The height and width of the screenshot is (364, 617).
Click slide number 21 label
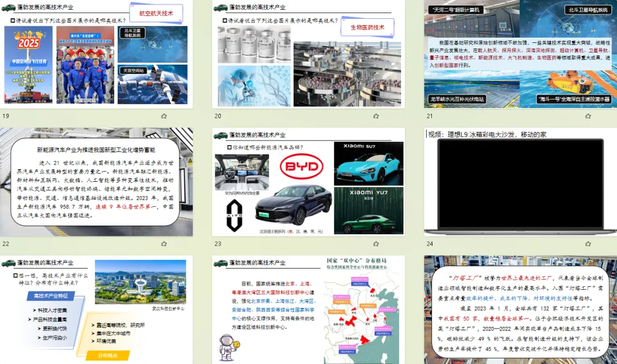(430, 116)
